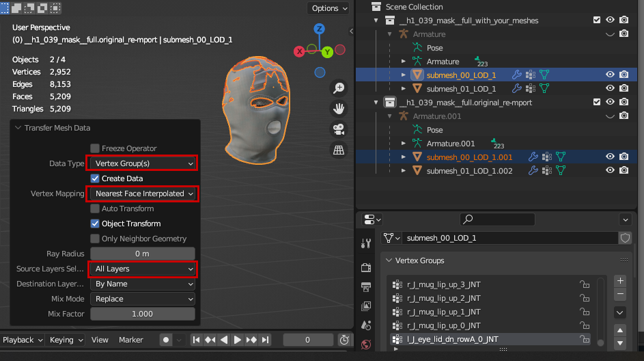Lock the r_J_mug_lip_up_3_JNT vertex group
644x361 pixels.
click(585, 284)
